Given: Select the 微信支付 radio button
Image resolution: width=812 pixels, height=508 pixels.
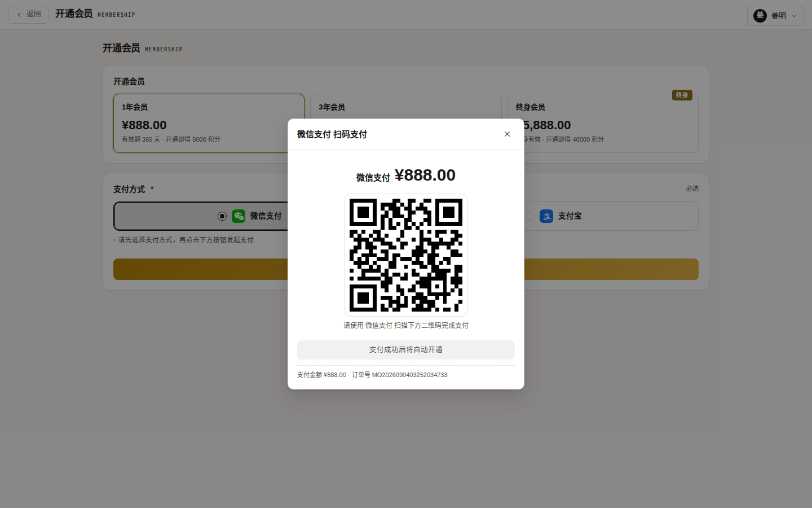Looking at the screenshot, I should tap(222, 216).
